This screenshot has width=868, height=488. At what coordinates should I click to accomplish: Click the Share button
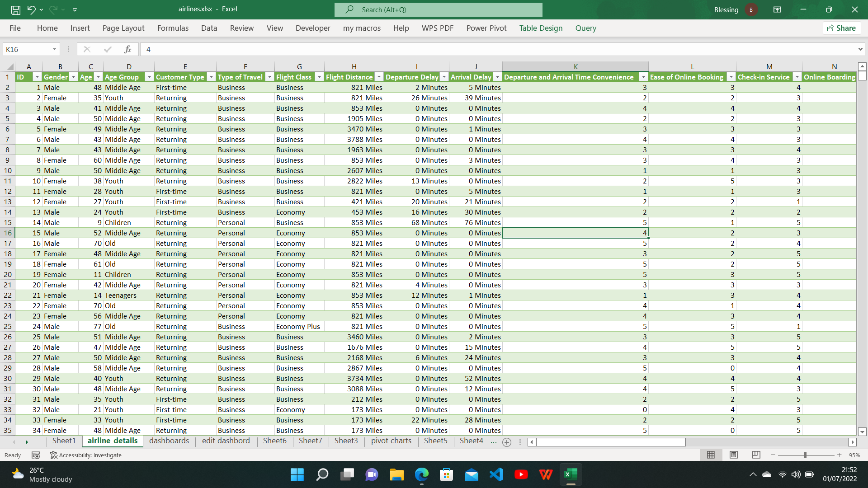841,28
